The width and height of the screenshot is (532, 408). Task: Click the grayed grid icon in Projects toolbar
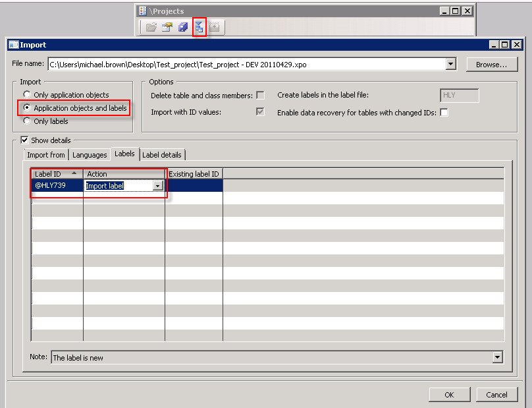[x=215, y=26]
